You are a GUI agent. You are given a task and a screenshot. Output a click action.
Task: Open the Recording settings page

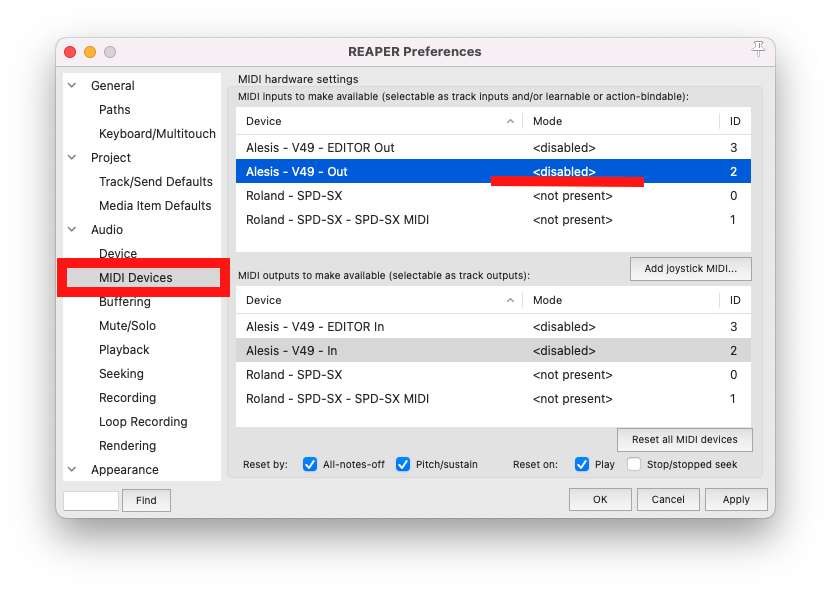(x=127, y=397)
